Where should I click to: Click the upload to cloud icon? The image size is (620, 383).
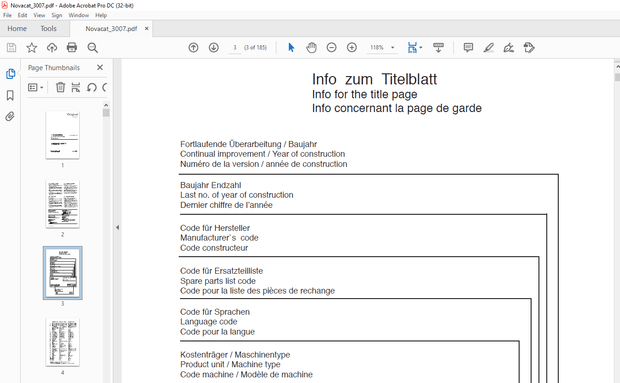coord(52,48)
